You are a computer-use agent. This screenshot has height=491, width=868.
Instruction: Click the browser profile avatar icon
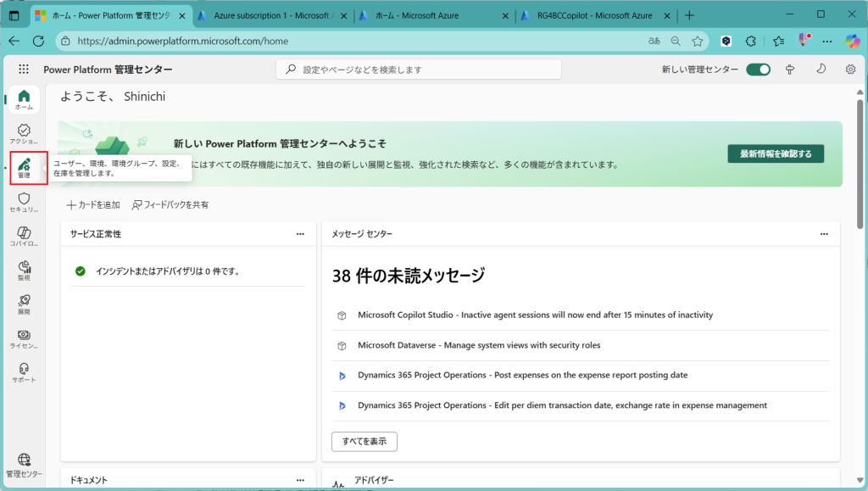pyautogui.click(x=804, y=40)
